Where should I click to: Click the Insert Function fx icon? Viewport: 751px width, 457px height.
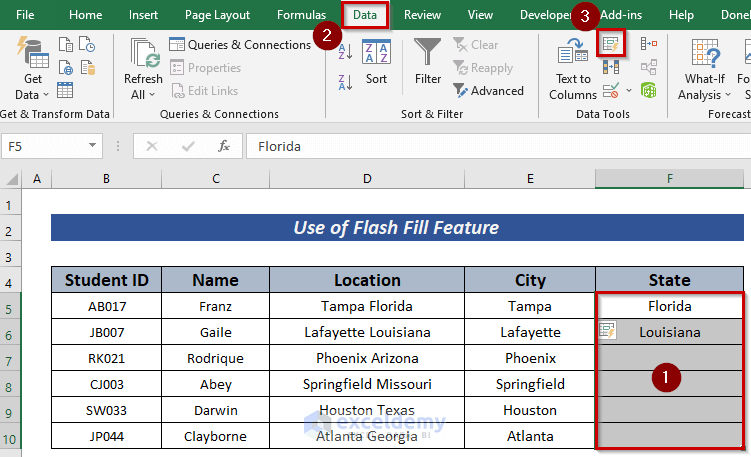click(x=224, y=146)
